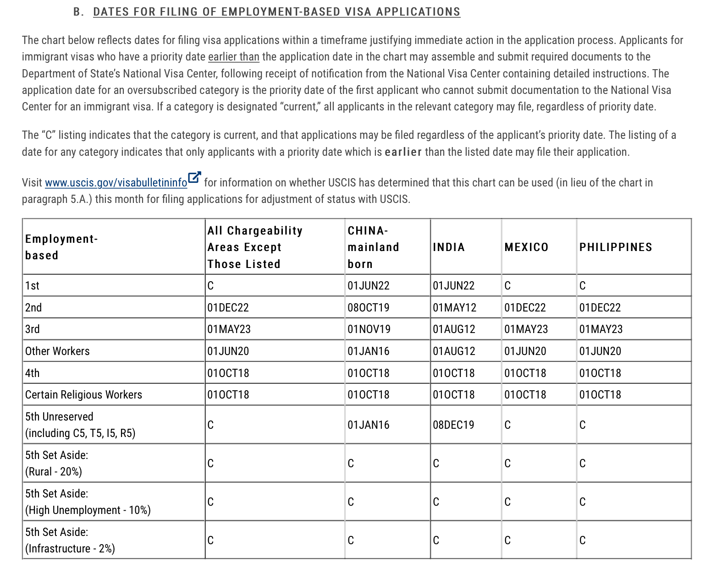
Task: Click the bold word 'earlier' in second paragraph
Action: tap(403, 152)
